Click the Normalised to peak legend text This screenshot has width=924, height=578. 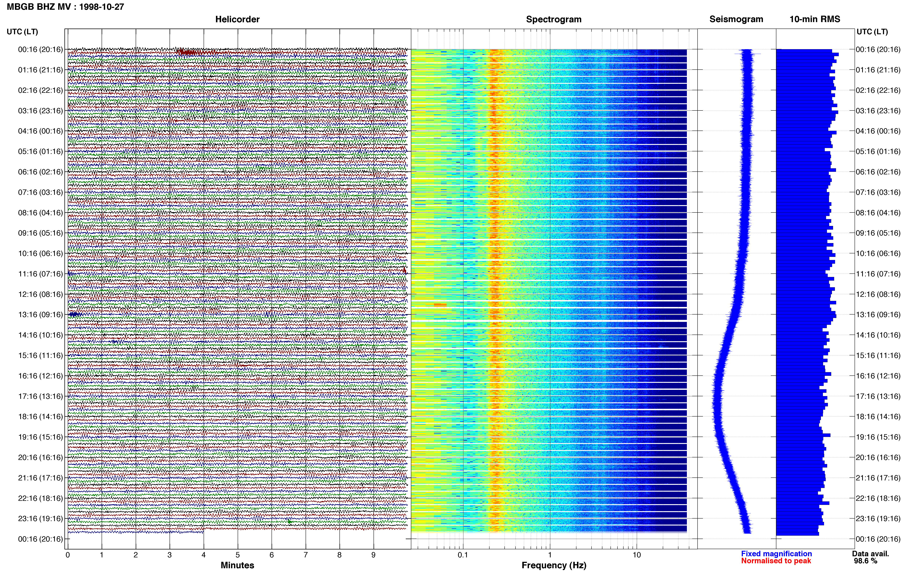[776, 561]
